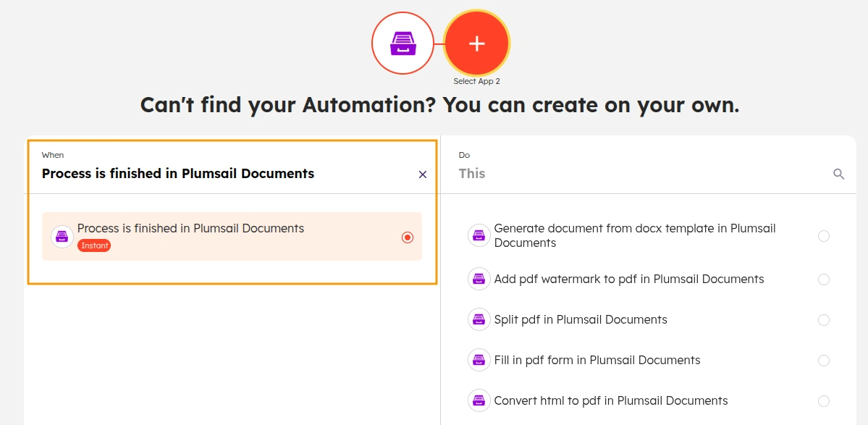Click the icon next to Add pdf watermark

[x=479, y=279]
